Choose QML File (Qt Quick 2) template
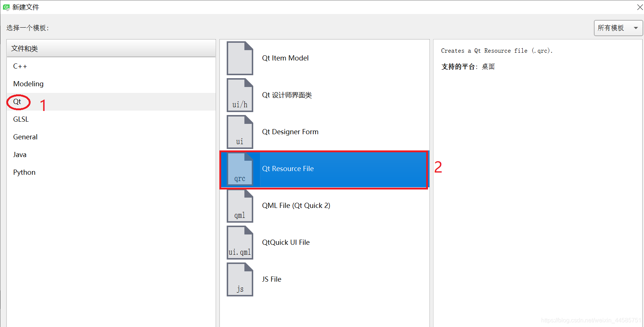The image size is (644, 327). (x=324, y=206)
